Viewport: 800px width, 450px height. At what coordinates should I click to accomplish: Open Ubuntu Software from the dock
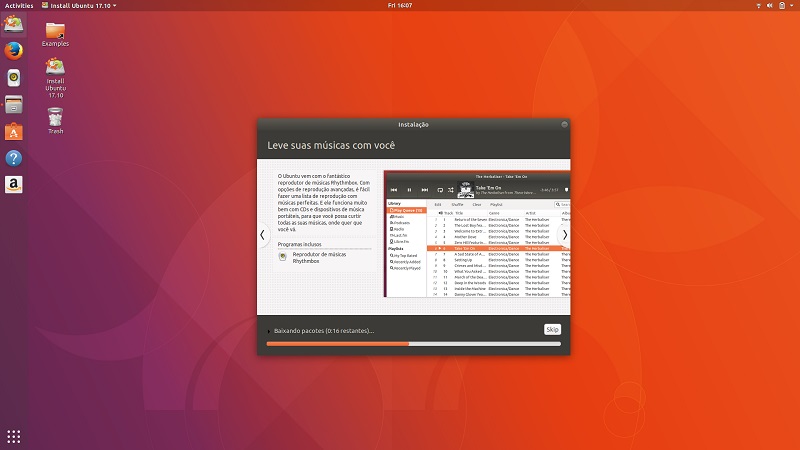point(14,132)
